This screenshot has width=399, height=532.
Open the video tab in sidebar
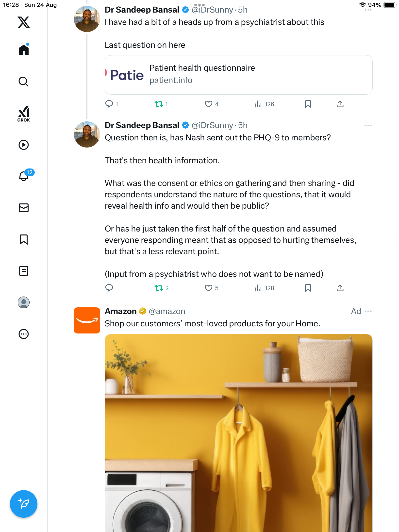pyautogui.click(x=24, y=145)
